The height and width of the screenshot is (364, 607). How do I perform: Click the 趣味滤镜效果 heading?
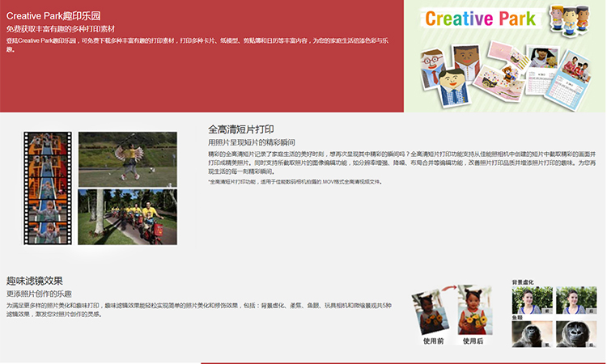(x=35, y=281)
